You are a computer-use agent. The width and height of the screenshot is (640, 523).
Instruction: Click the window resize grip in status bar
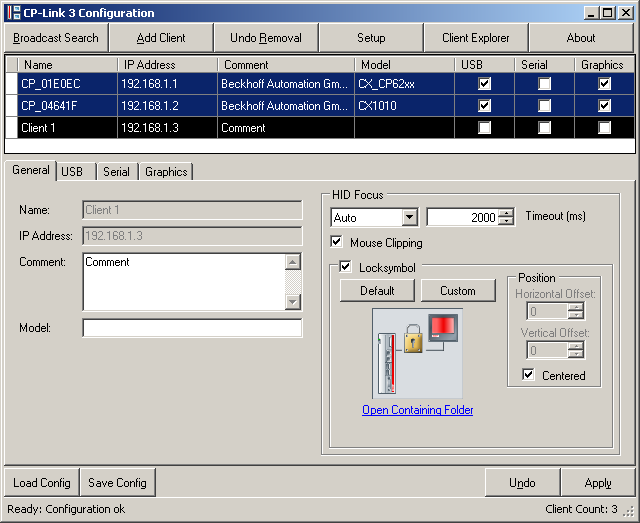coord(630,512)
